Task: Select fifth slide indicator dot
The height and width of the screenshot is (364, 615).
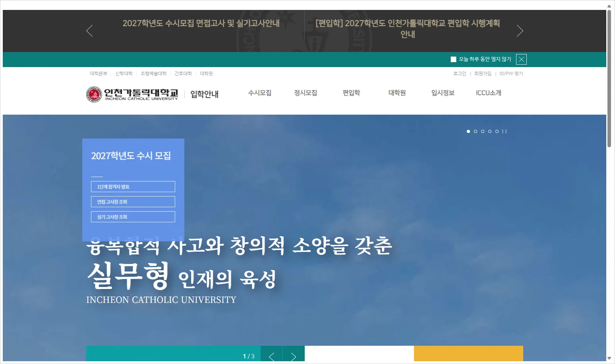Action: 497,131
